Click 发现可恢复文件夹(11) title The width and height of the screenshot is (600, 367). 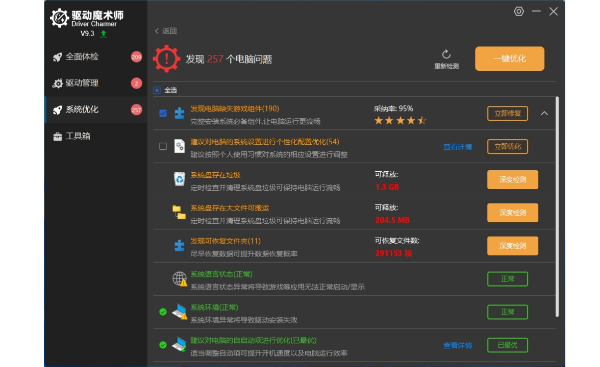pyautogui.click(x=225, y=241)
